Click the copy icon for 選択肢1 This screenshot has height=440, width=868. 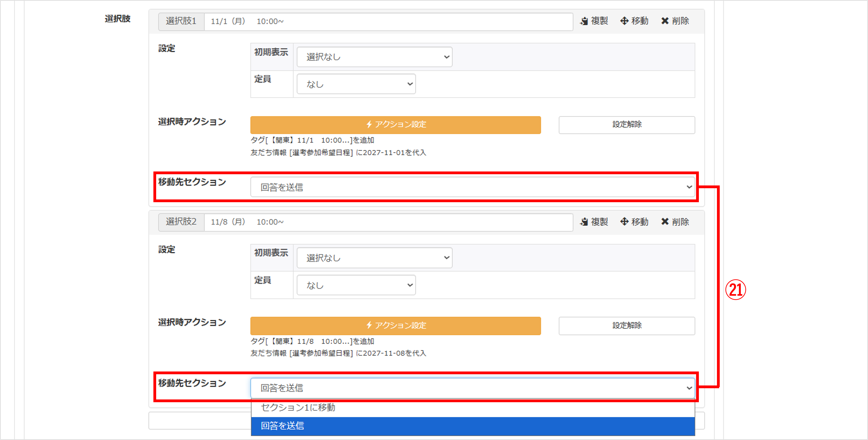click(x=584, y=21)
